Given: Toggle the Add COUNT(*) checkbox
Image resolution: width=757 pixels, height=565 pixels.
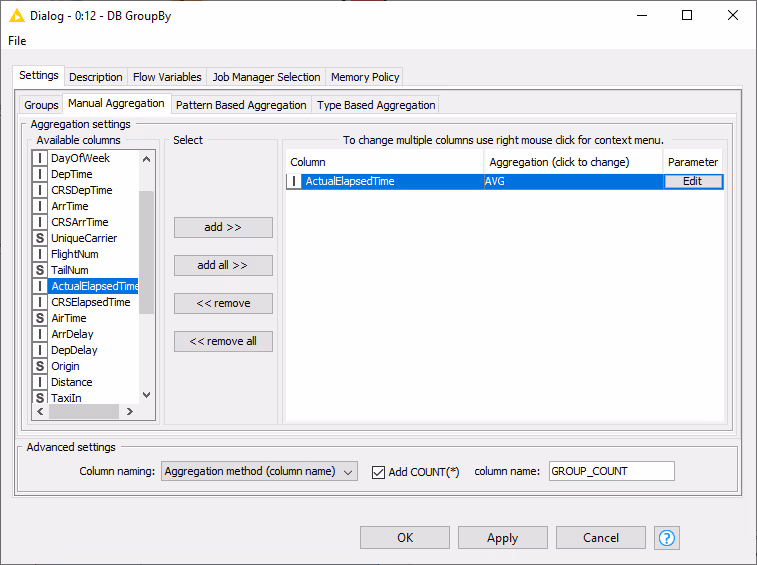Looking at the screenshot, I should (x=378, y=472).
